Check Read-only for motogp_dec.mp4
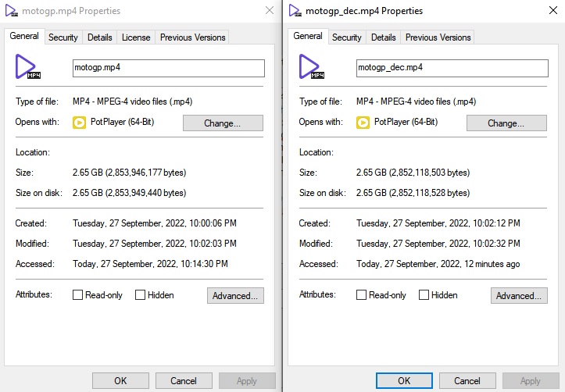 coord(362,295)
